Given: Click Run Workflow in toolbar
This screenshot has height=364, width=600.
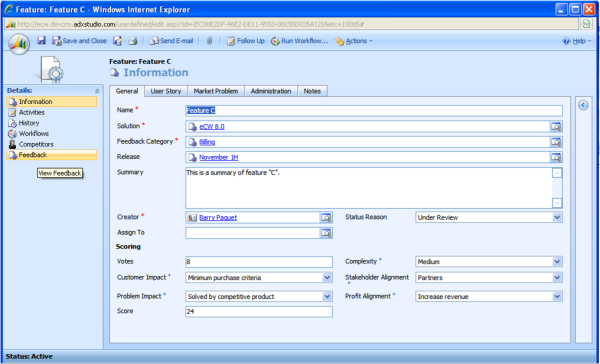Looking at the screenshot, I should [x=300, y=41].
